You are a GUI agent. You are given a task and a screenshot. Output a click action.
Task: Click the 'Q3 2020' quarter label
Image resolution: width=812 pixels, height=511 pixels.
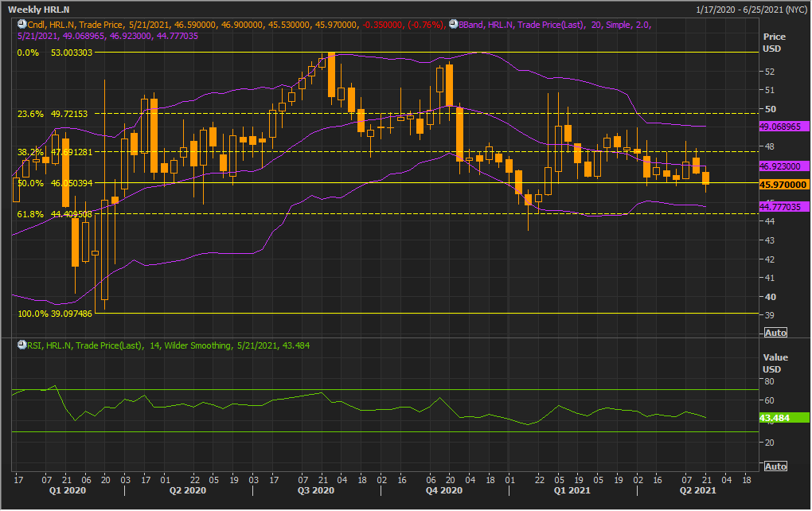pyautogui.click(x=316, y=491)
